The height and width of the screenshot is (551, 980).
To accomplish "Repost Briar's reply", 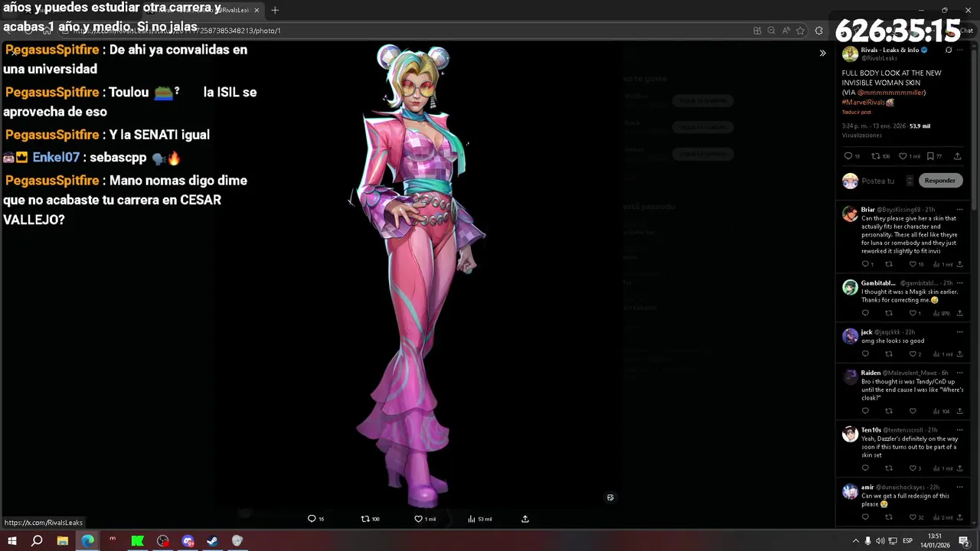I will coord(889,264).
